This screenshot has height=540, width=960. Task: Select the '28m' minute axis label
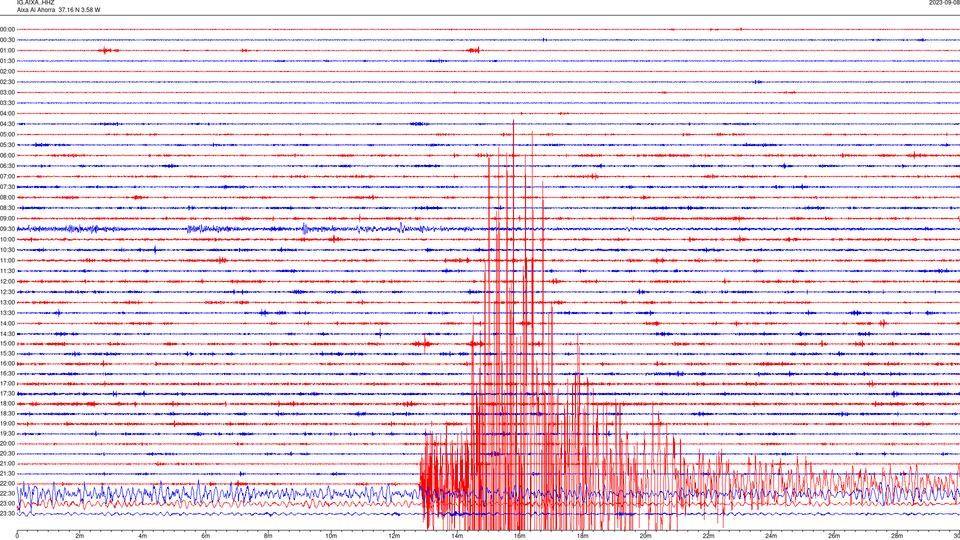896,536
